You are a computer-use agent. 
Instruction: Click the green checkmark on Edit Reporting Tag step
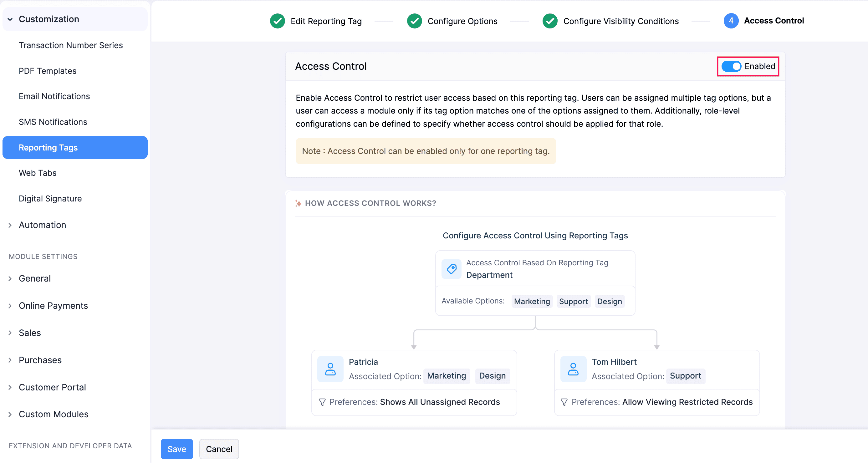277,21
